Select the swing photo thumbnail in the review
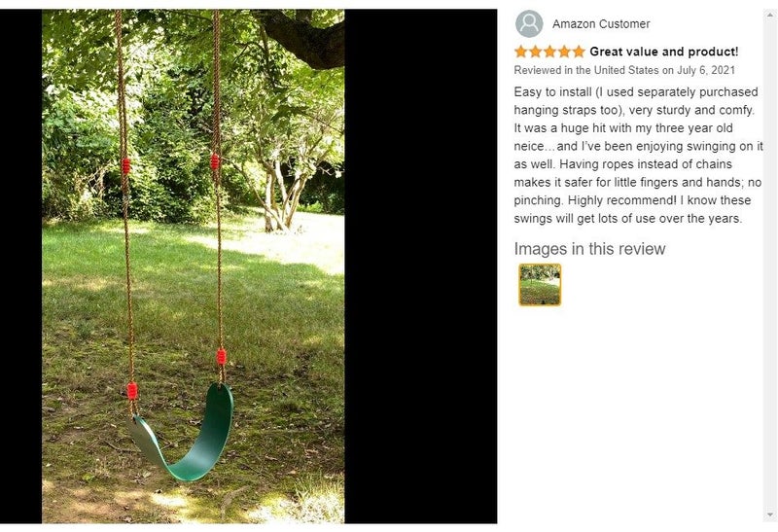 tap(540, 284)
